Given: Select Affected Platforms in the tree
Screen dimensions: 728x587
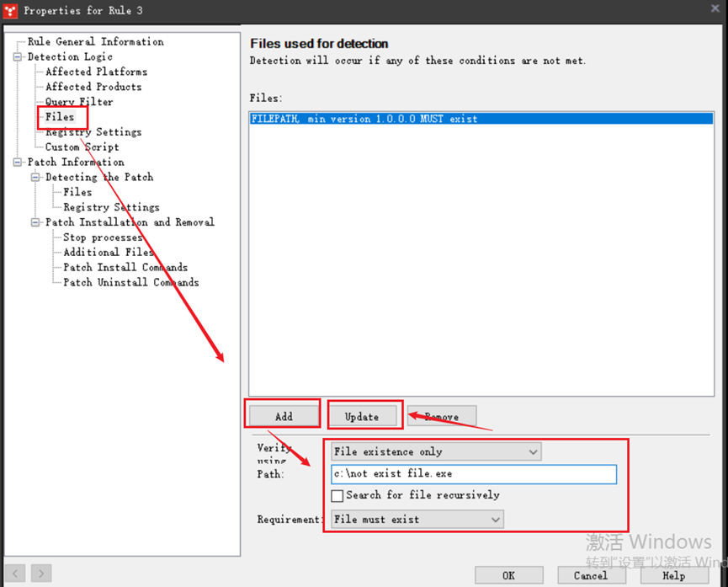Looking at the screenshot, I should (x=96, y=72).
